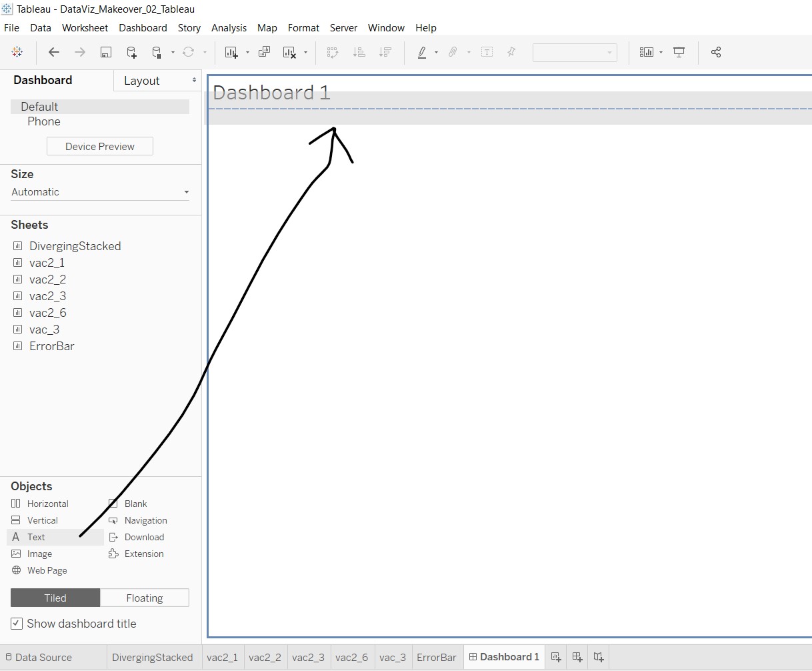Open the Size Automatic dropdown
Viewport: 812px width, 671px height.
(100, 192)
